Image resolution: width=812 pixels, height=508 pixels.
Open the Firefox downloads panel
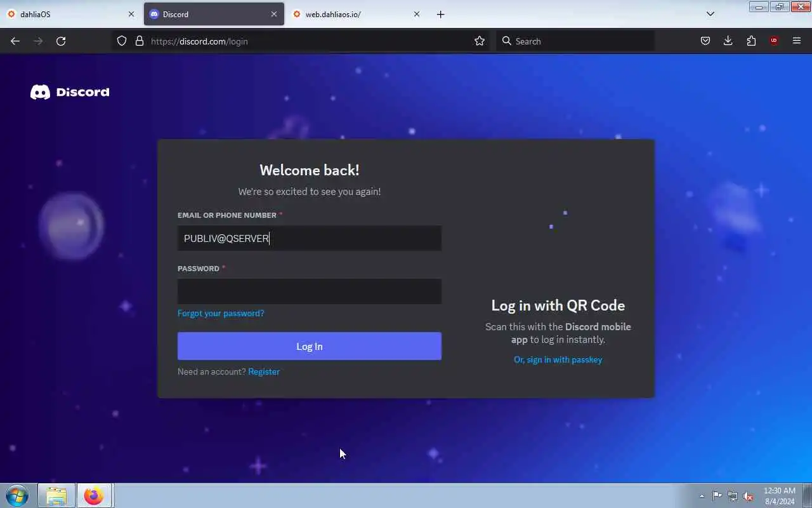click(728, 41)
